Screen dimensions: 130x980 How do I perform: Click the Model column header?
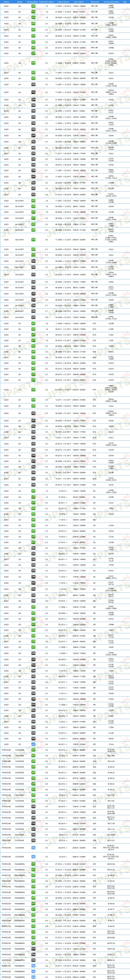pyautogui.click(x=20, y=1)
